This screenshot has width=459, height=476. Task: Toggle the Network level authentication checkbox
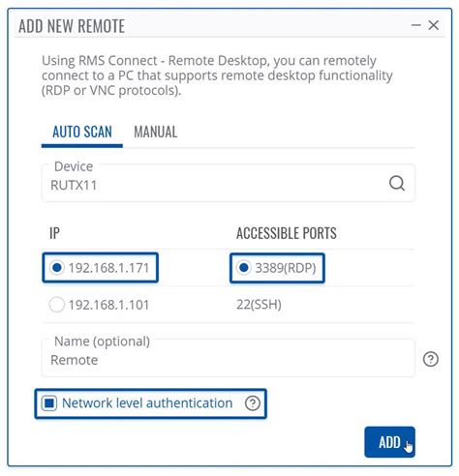(x=49, y=403)
